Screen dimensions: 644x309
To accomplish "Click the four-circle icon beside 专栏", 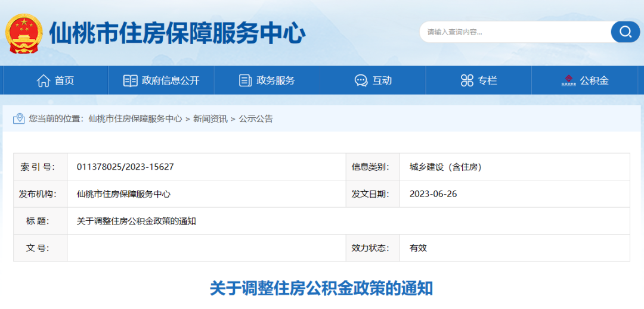I will [467, 81].
